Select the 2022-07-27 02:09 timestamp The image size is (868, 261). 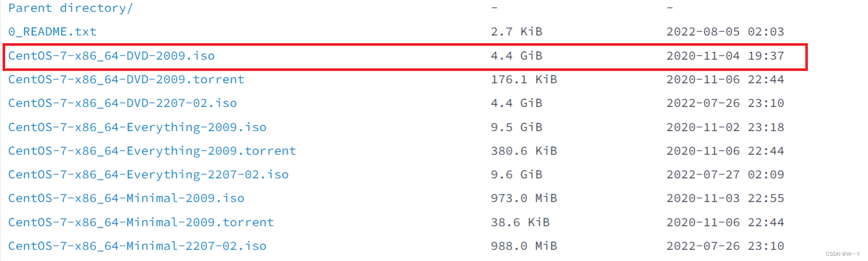point(725,175)
